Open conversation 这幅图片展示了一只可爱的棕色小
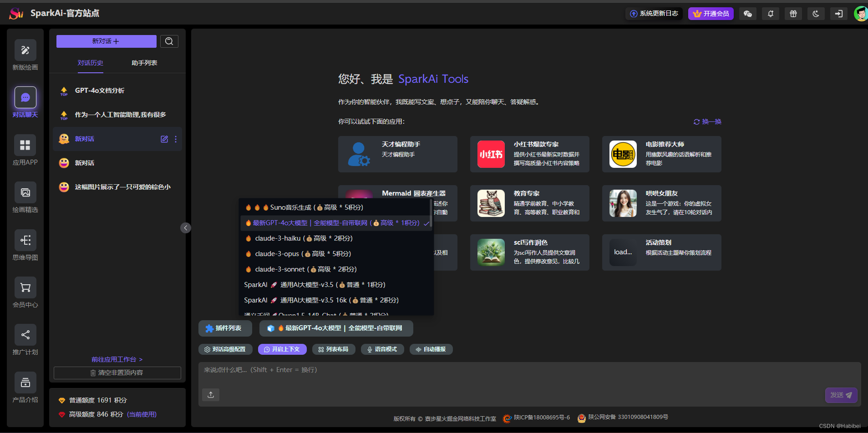The image size is (868, 433). [117, 187]
